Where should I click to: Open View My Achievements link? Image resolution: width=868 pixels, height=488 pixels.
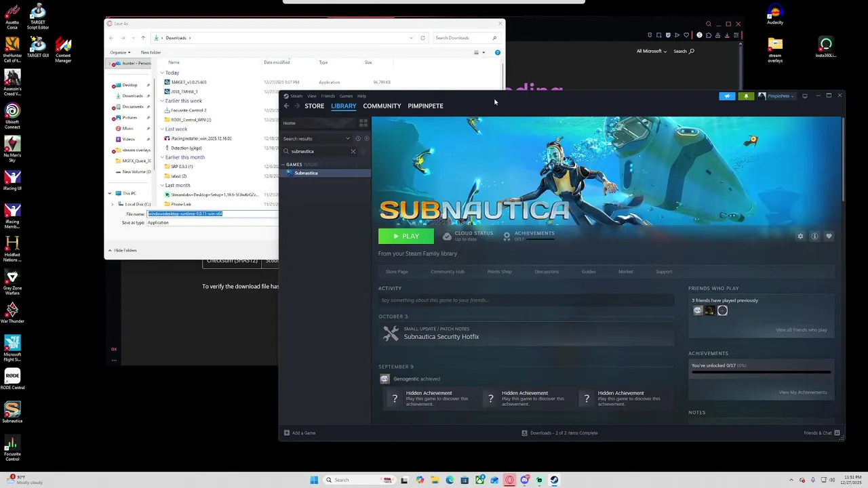coord(803,392)
